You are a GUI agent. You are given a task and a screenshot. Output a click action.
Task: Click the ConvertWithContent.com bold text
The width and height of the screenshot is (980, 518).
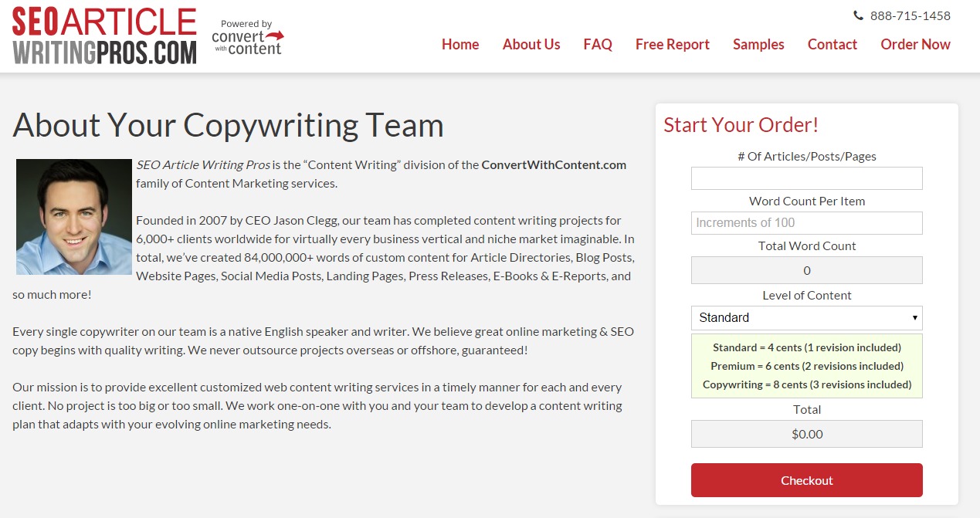[x=554, y=164]
